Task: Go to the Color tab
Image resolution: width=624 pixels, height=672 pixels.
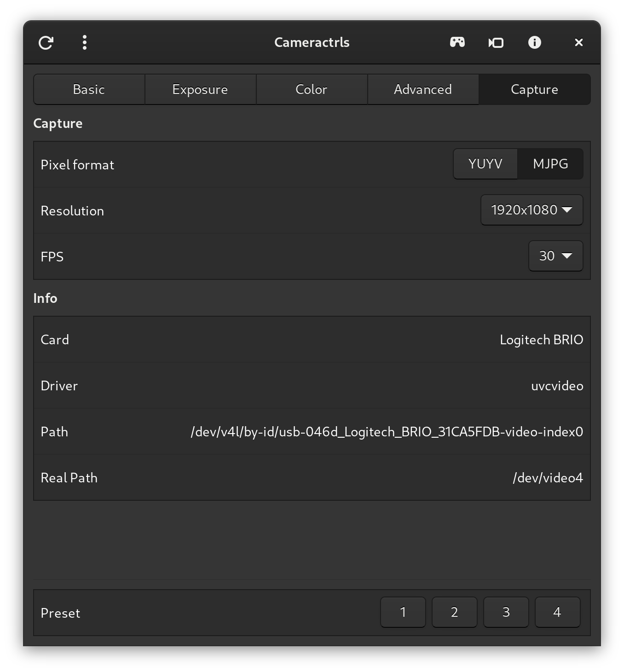Action: [312, 89]
